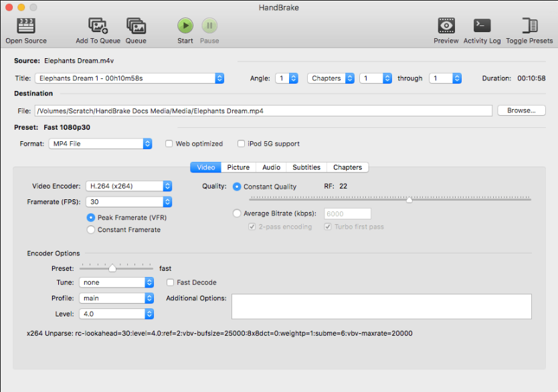Image resolution: width=558 pixels, height=392 pixels.
Task: Enable the Web optimized checkbox
Action: 169,144
